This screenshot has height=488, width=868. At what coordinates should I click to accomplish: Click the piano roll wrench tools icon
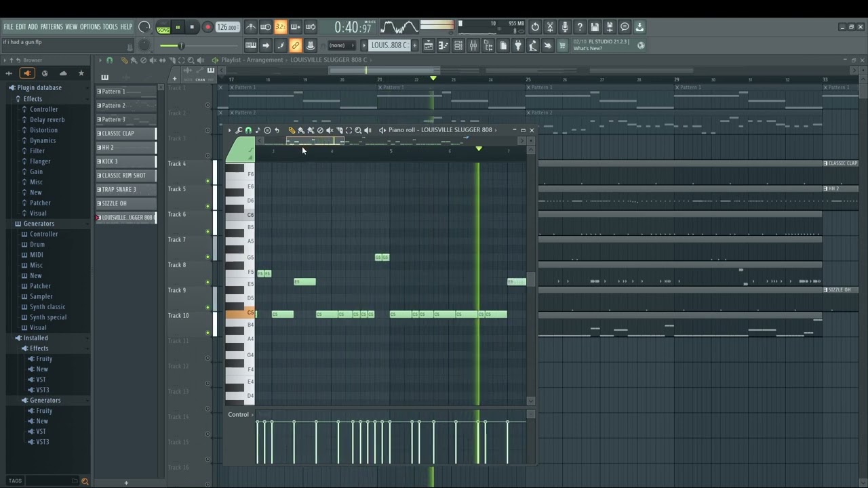coord(239,130)
